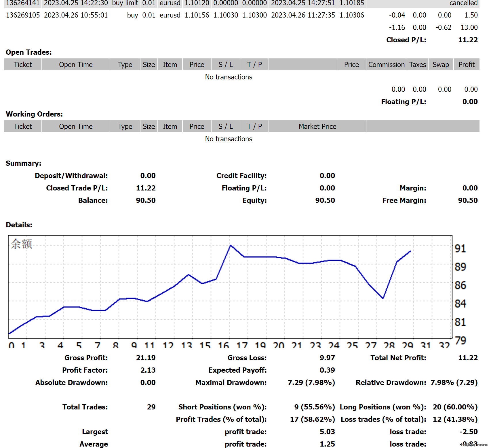Select the Expected Payoff value 0.39
The width and height of the screenshot is (489, 448).
click(327, 370)
